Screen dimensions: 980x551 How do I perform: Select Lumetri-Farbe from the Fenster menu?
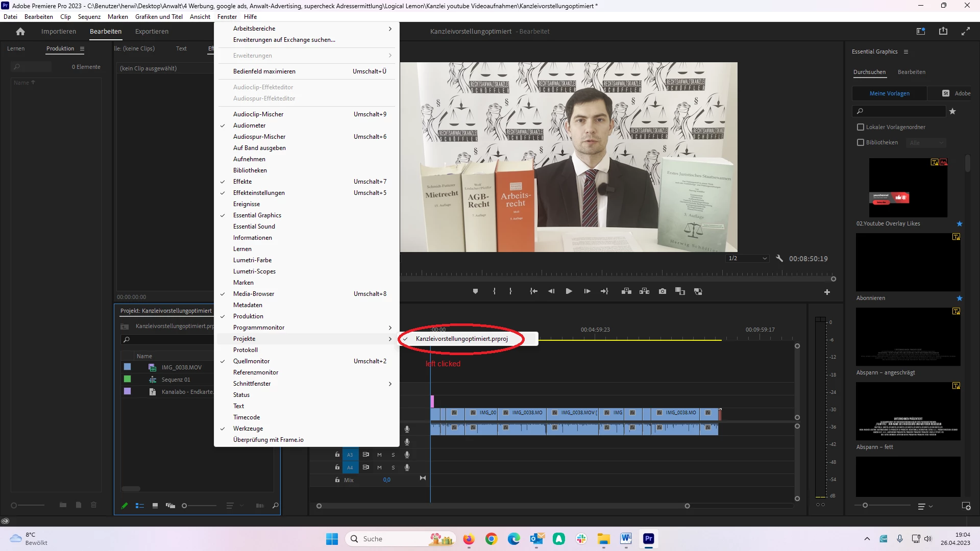(252, 260)
